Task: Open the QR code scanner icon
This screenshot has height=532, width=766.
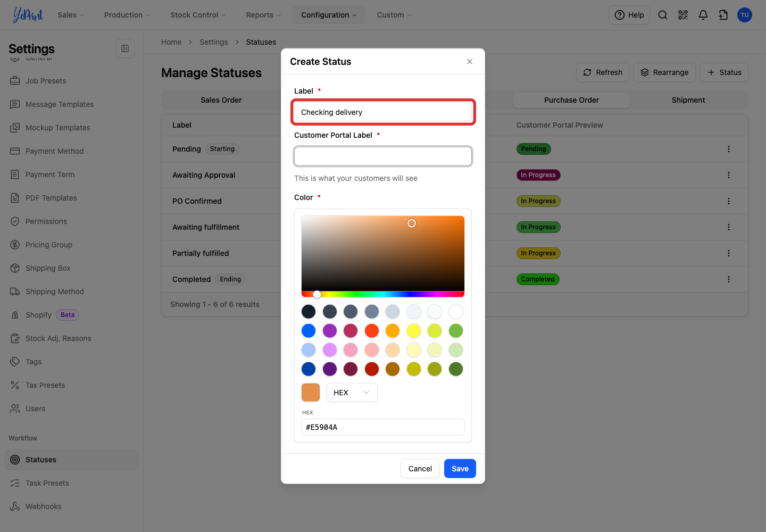Action: pos(683,15)
